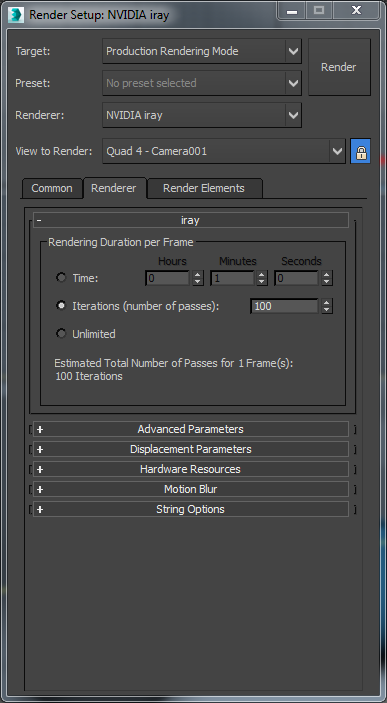This screenshot has height=703, width=387.
Task: Switch to the Renderer tab
Action: (114, 188)
